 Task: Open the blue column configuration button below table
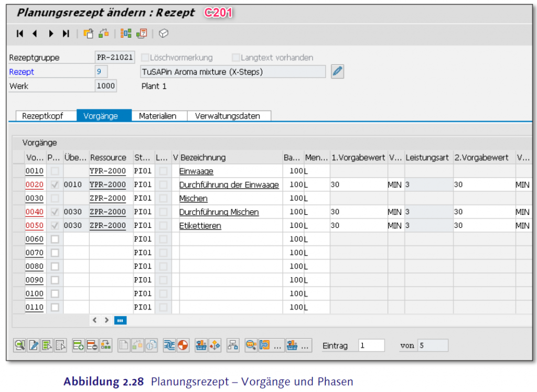tap(121, 320)
